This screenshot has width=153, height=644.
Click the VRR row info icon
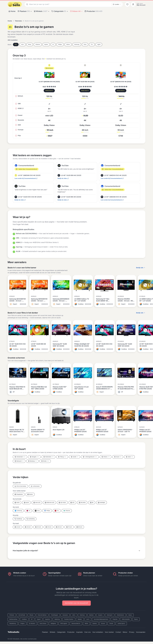[x=16, y=104]
